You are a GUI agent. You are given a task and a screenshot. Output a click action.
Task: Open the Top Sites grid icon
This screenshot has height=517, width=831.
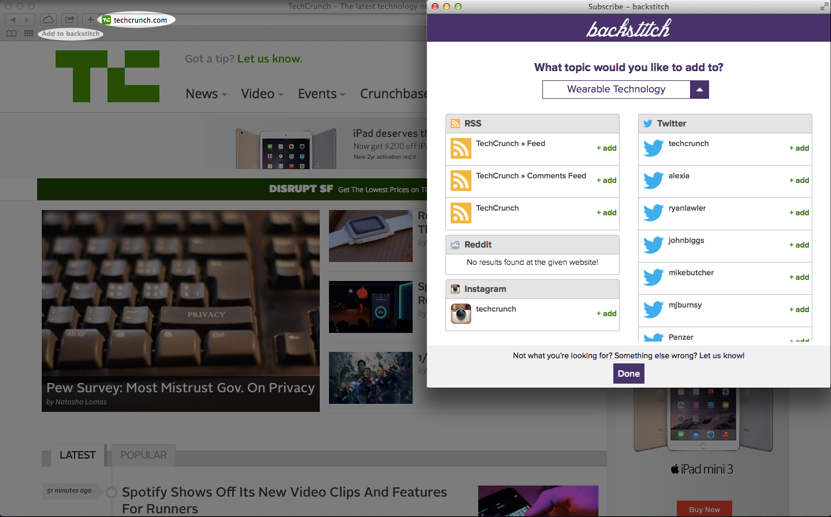click(29, 33)
